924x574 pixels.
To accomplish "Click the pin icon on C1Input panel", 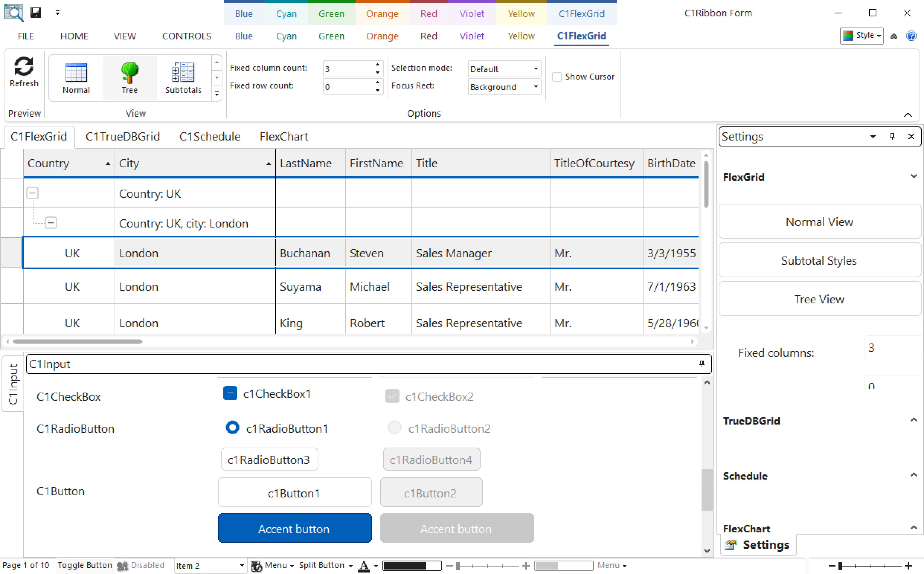I will point(702,364).
